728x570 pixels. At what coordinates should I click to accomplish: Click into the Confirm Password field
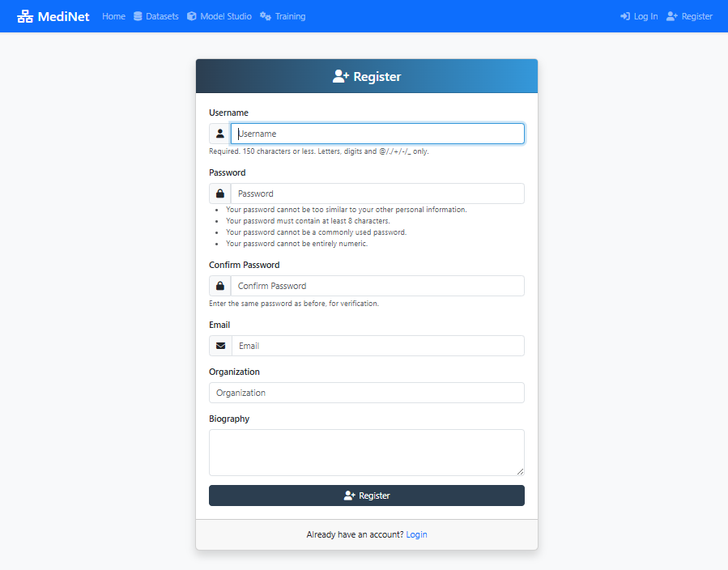[x=377, y=286]
